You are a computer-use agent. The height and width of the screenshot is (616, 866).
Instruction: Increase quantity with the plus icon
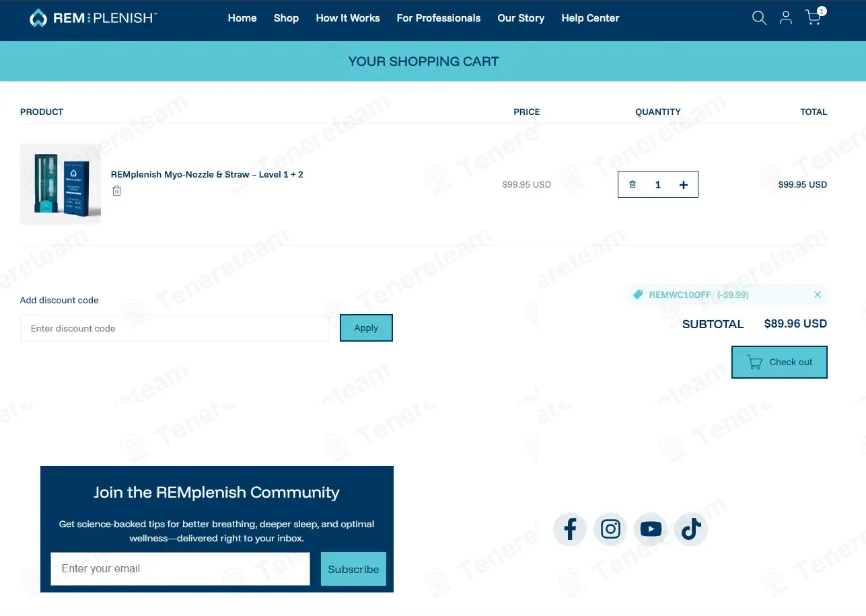pyautogui.click(x=684, y=185)
